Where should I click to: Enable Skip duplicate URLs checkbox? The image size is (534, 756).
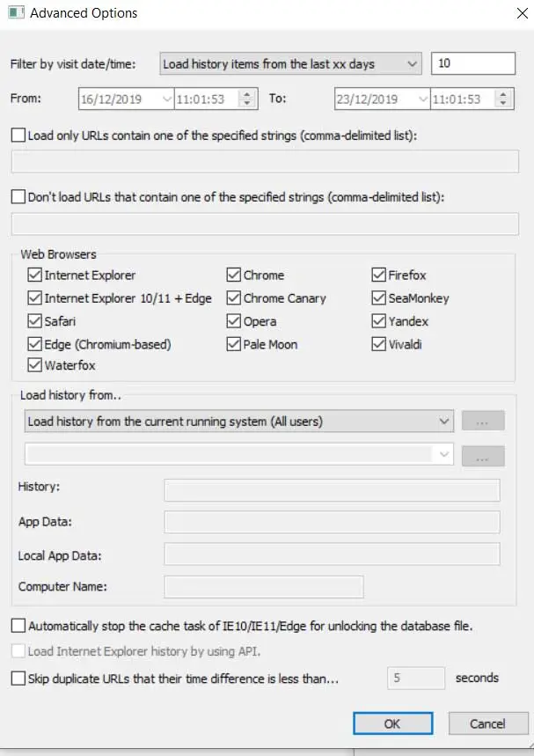(18, 678)
